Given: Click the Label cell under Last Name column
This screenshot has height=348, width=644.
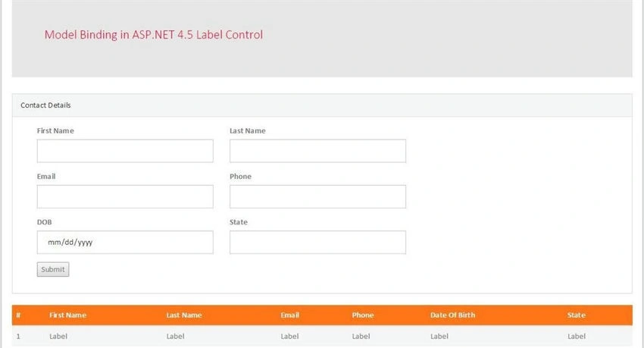Looking at the screenshot, I should point(175,336).
